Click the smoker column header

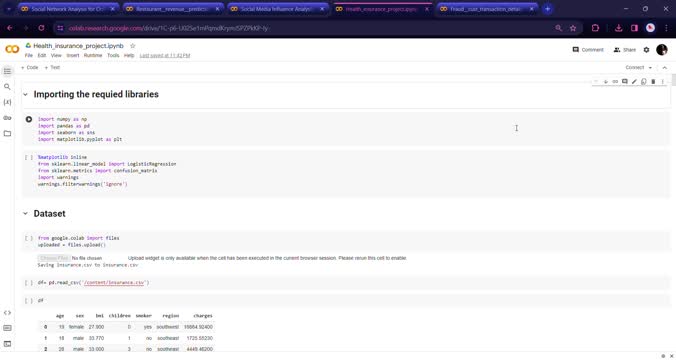[x=144, y=316]
